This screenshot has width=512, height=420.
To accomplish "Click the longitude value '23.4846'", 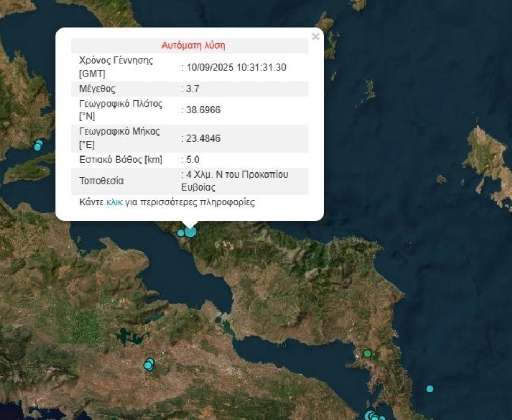I will [x=203, y=138].
